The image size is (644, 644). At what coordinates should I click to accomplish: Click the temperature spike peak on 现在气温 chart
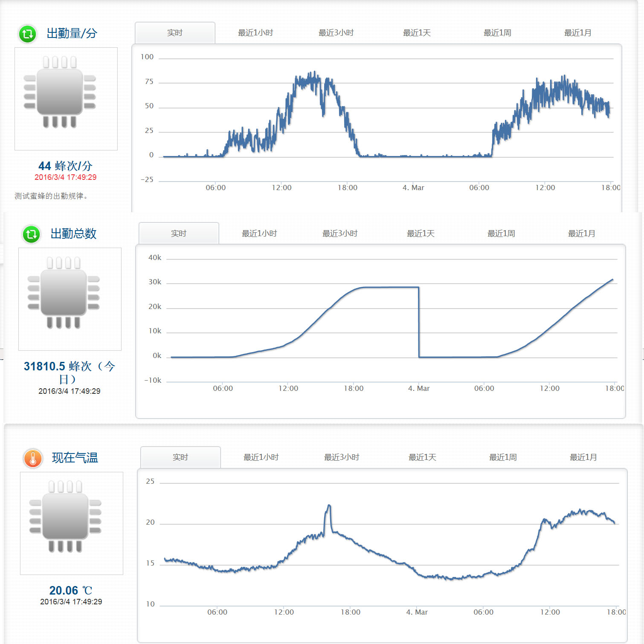[329, 506]
